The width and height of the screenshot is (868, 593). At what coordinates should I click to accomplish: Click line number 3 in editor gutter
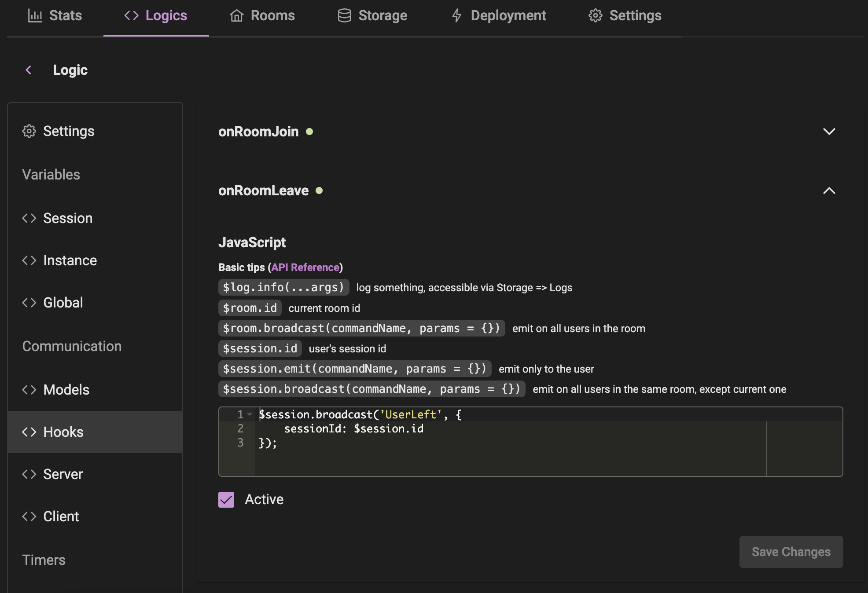[240, 443]
